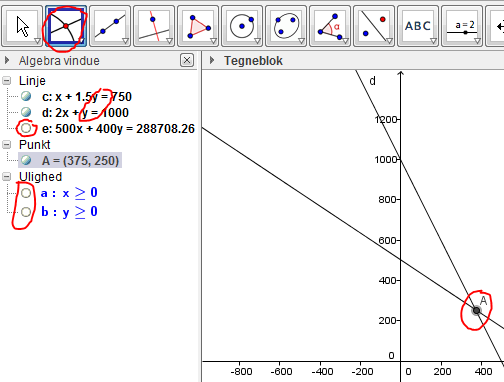Show inequality b visibility bullet
The height and width of the screenshot is (382, 504).
(26, 212)
